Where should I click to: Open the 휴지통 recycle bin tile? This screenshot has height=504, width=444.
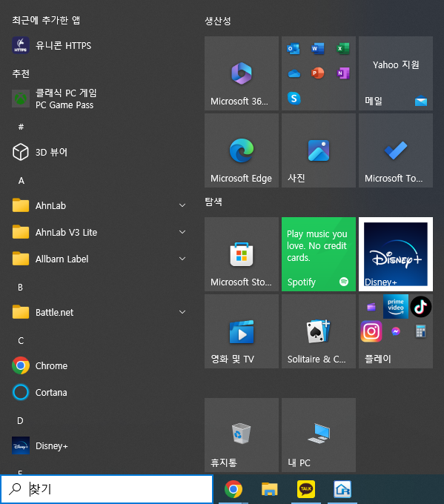[x=242, y=435]
